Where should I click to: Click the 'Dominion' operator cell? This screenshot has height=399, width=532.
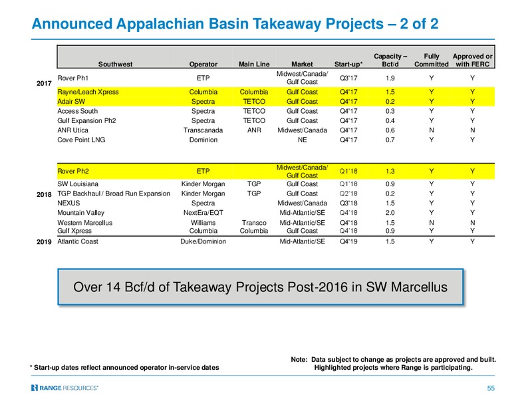[x=203, y=140]
